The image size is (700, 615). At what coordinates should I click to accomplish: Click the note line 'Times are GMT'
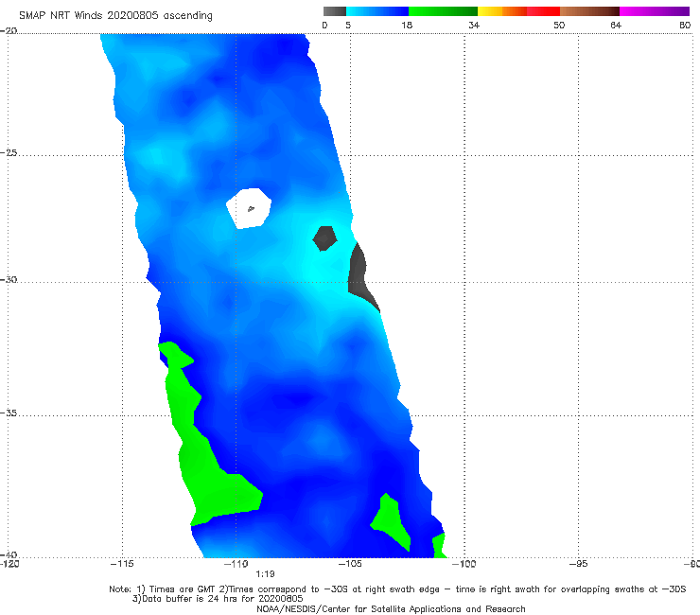181,589
